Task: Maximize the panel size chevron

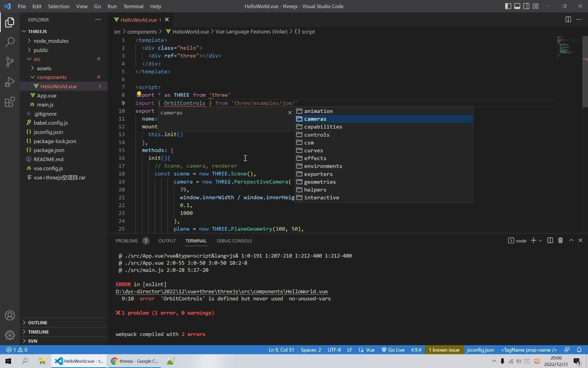Action: point(571,241)
